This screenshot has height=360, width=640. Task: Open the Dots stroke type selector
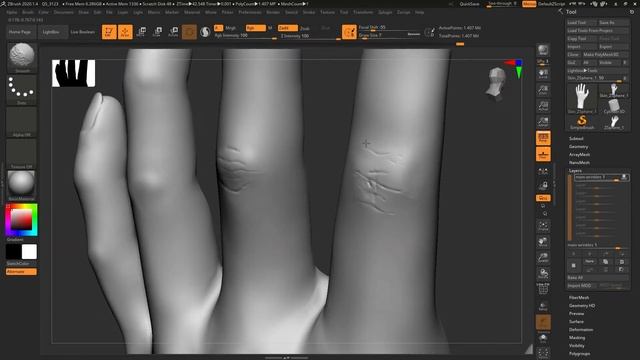[22, 89]
